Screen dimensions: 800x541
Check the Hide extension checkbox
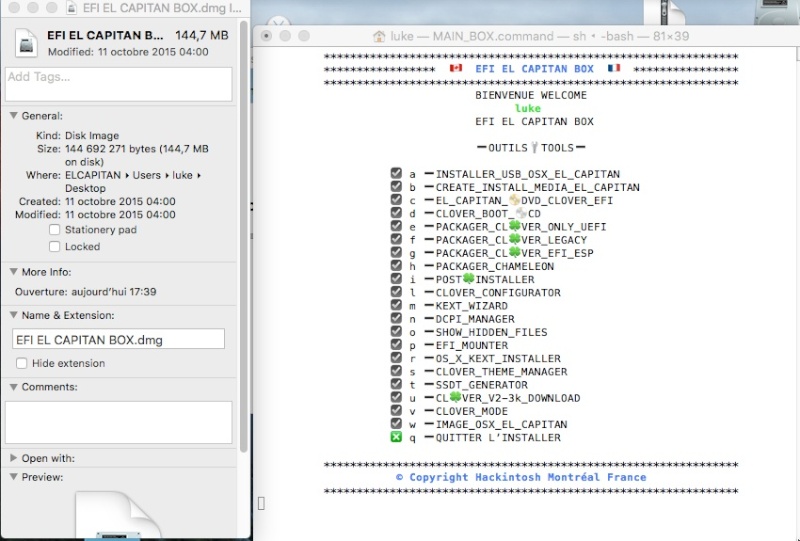pyautogui.click(x=21, y=363)
